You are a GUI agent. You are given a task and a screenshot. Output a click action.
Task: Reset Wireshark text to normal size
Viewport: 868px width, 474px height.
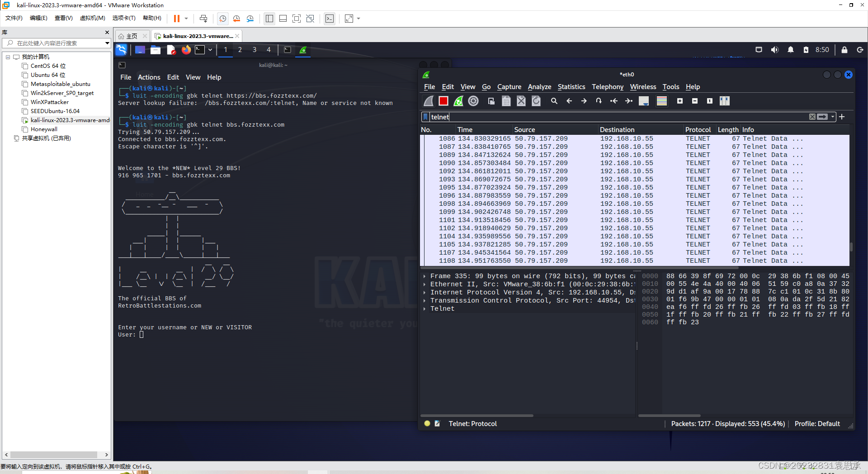pyautogui.click(x=710, y=101)
